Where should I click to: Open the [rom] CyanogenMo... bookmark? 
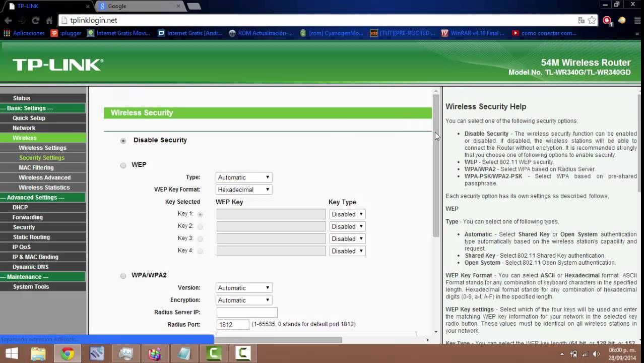331,33
